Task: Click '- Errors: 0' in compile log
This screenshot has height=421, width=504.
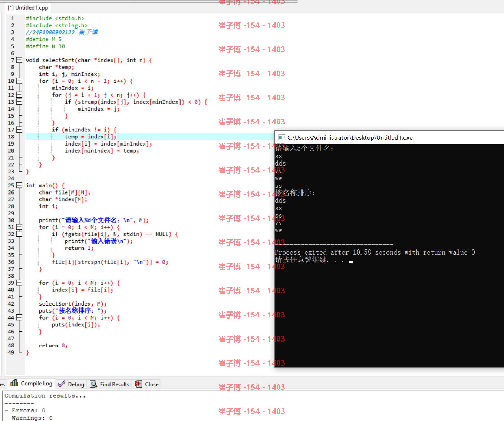Action: click(x=25, y=411)
